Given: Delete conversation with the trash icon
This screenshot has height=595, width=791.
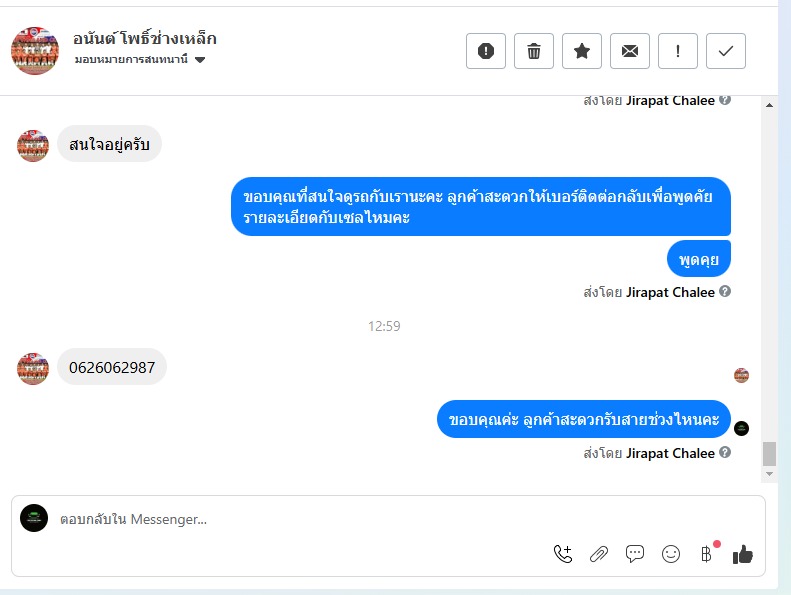Looking at the screenshot, I should click(534, 51).
